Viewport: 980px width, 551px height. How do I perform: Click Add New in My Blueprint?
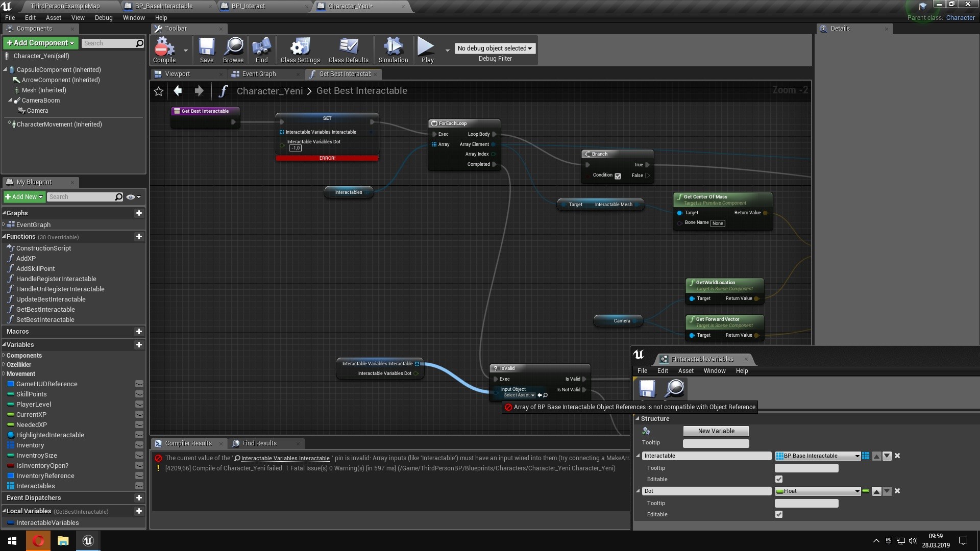(x=24, y=197)
